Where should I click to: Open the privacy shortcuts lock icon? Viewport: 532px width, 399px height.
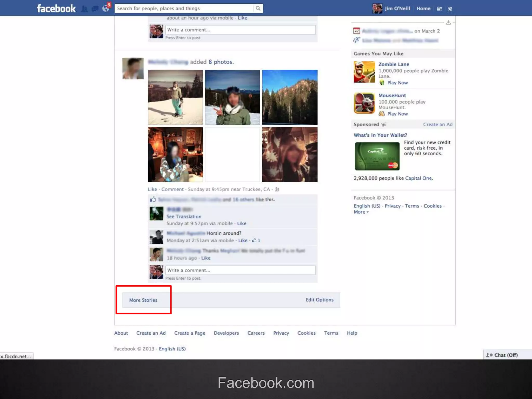pos(439,9)
